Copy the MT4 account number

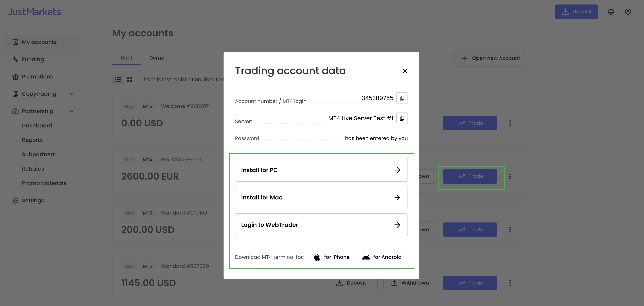(402, 98)
